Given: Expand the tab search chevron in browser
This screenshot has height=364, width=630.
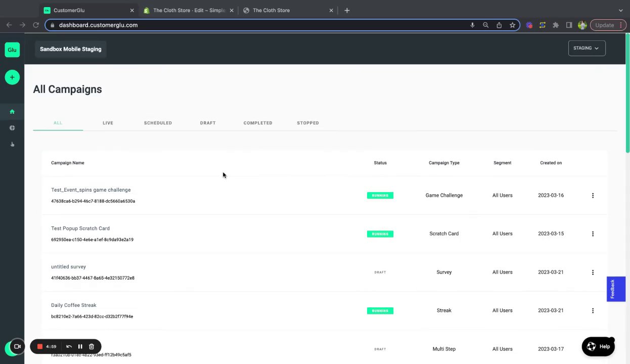Looking at the screenshot, I should point(620,10).
